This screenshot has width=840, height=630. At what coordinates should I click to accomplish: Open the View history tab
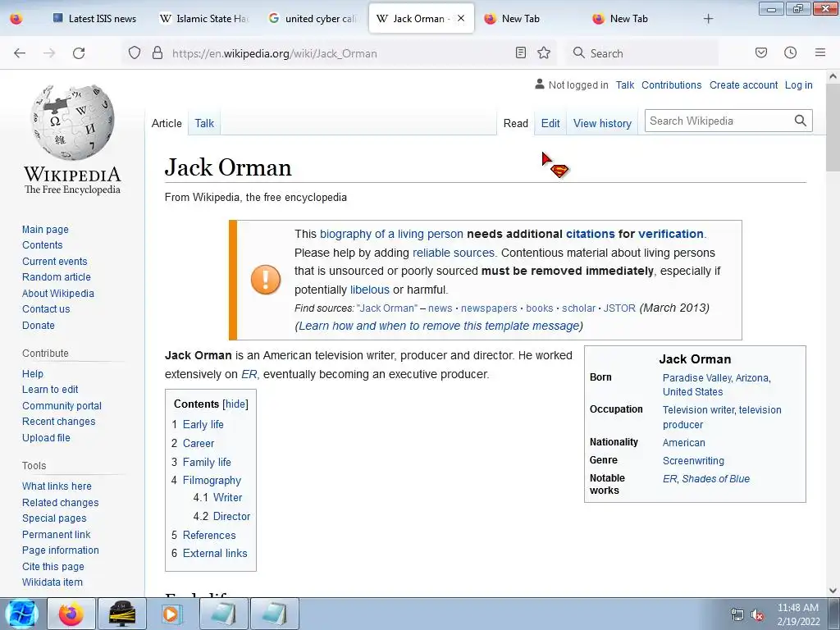[x=602, y=123]
